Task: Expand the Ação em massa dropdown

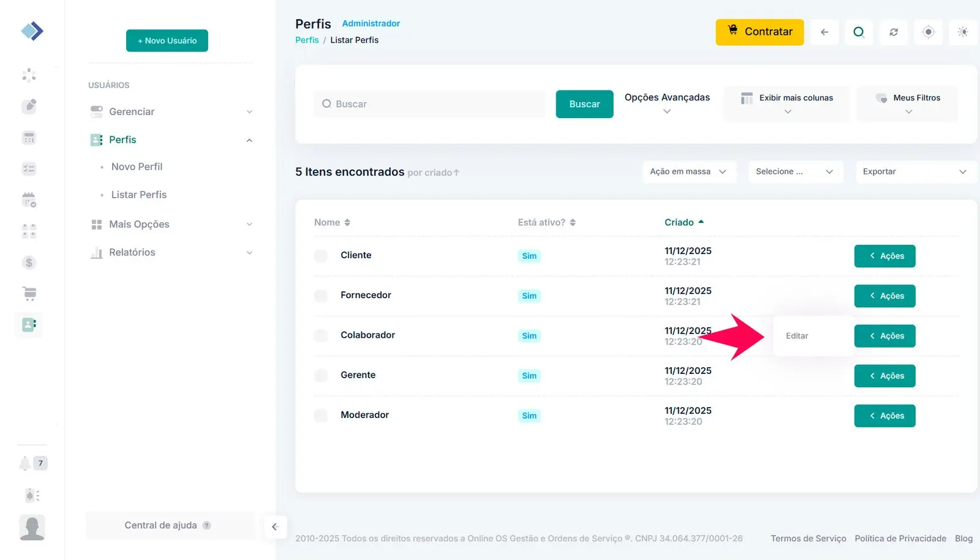Action: tap(688, 172)
